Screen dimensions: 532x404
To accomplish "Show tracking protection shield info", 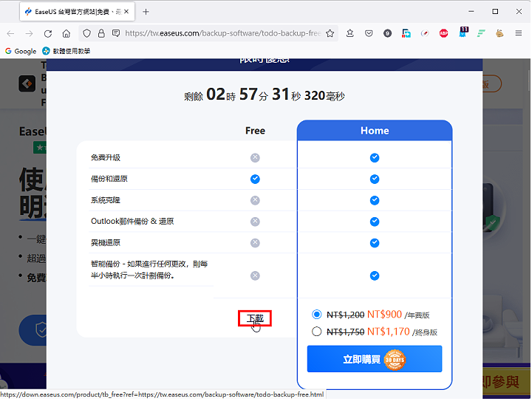I will coord(87,33).
